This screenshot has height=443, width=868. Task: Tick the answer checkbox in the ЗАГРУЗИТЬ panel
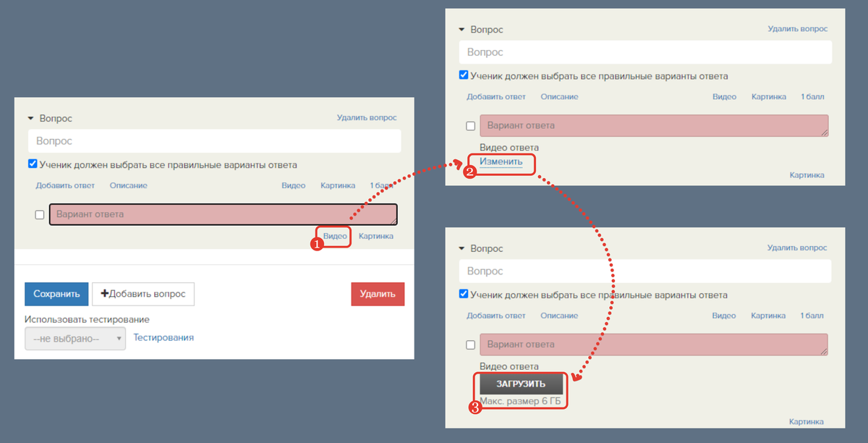click(x=471, y=345)
